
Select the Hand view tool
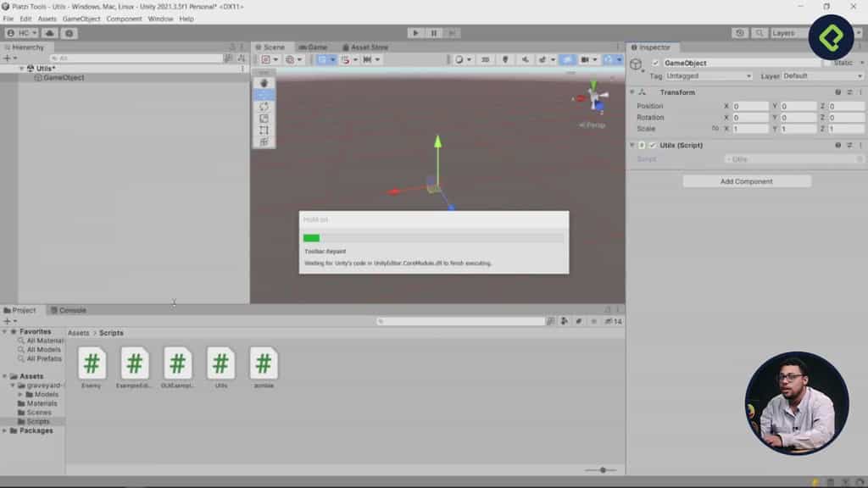(264, 83)
